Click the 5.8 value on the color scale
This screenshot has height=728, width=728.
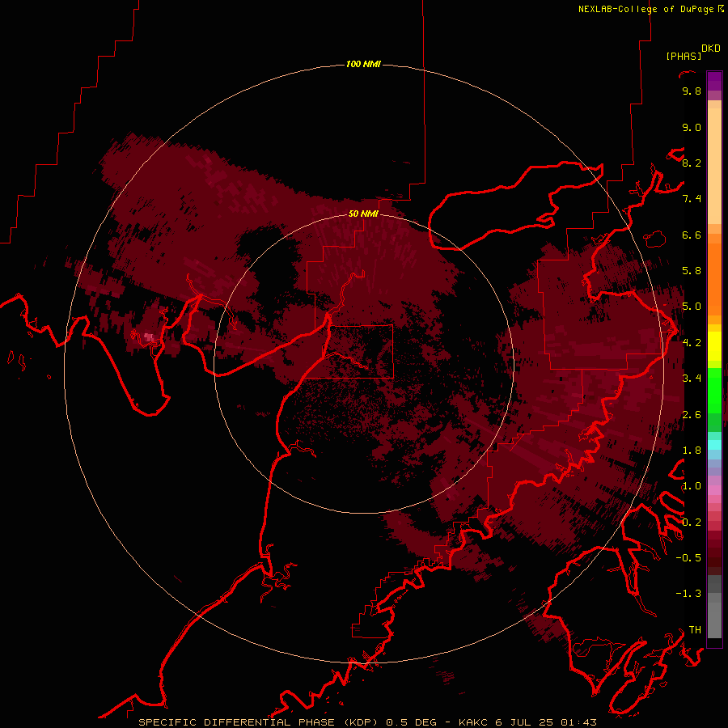click(692, 271)
